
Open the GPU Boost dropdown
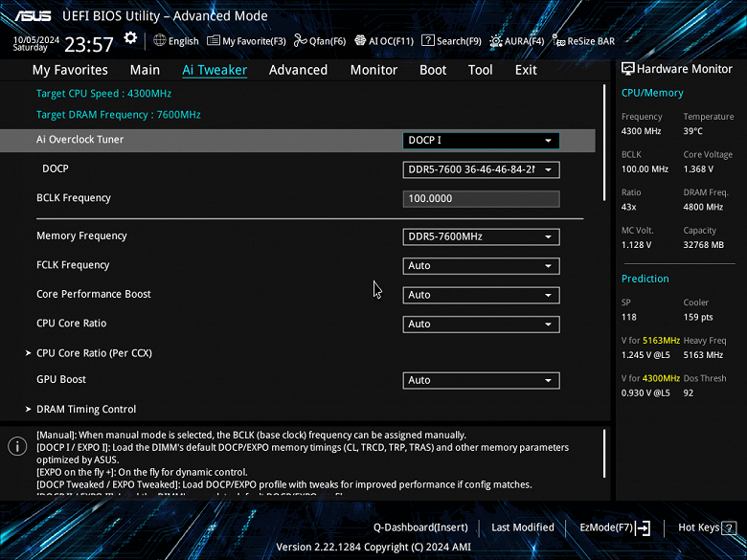point(481,380)
